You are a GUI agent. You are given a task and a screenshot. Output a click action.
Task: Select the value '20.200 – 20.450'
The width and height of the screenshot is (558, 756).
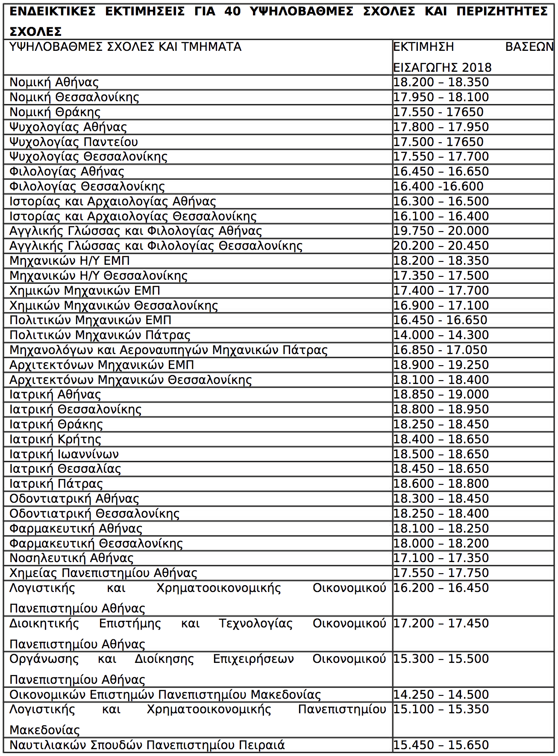click(x=441, y=246)
